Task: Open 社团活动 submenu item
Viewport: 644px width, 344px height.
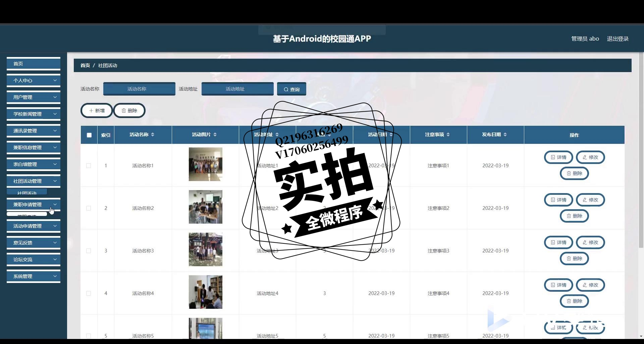Action: tap(27, 192)
